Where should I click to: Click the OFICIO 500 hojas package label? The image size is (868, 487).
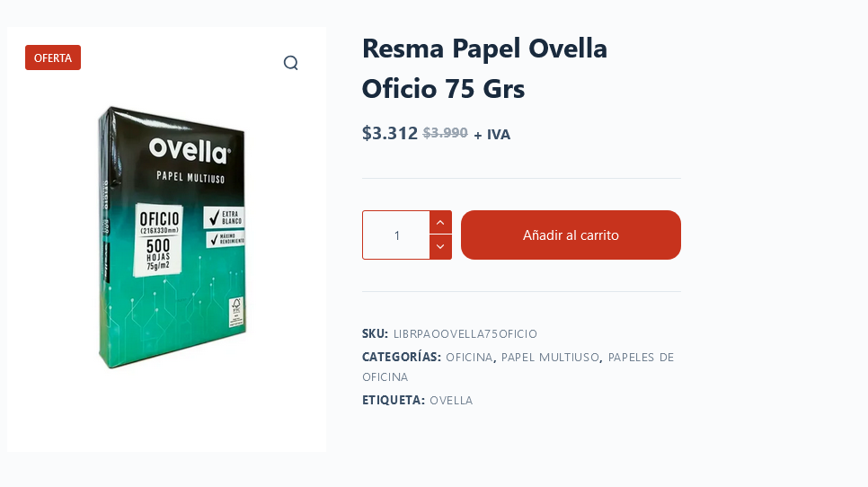coord(159,241)
